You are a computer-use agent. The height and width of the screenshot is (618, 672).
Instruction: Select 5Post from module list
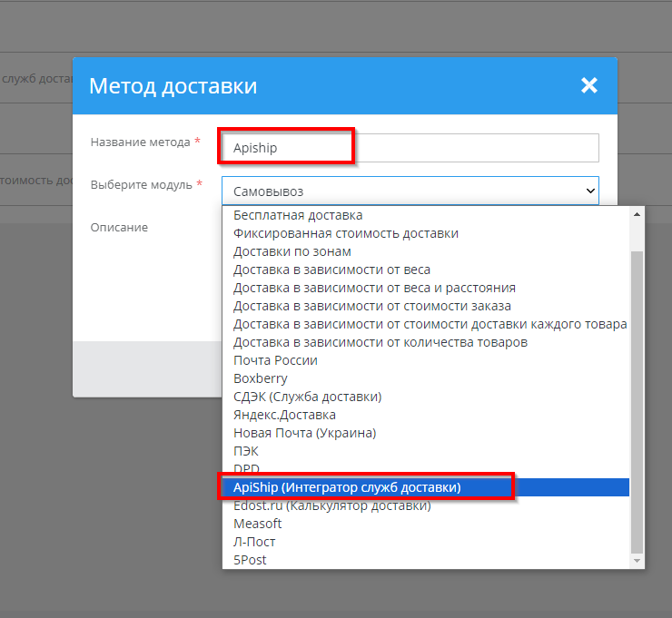250,560
